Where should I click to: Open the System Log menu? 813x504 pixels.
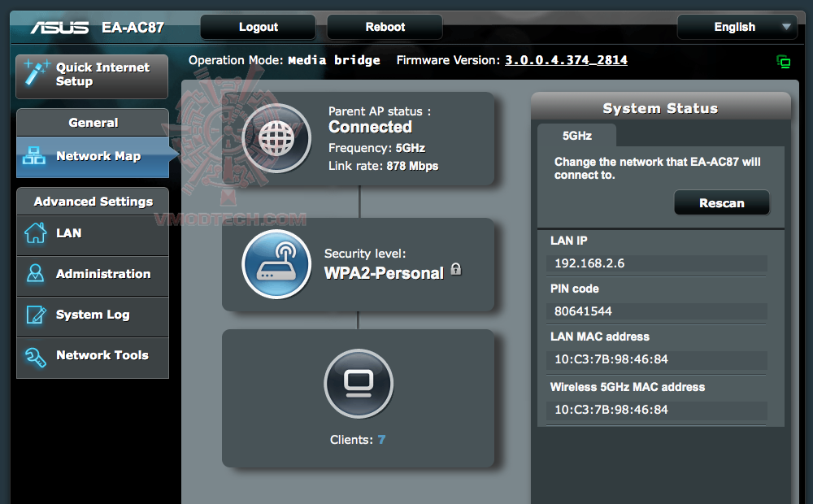(x=93, y=315)
